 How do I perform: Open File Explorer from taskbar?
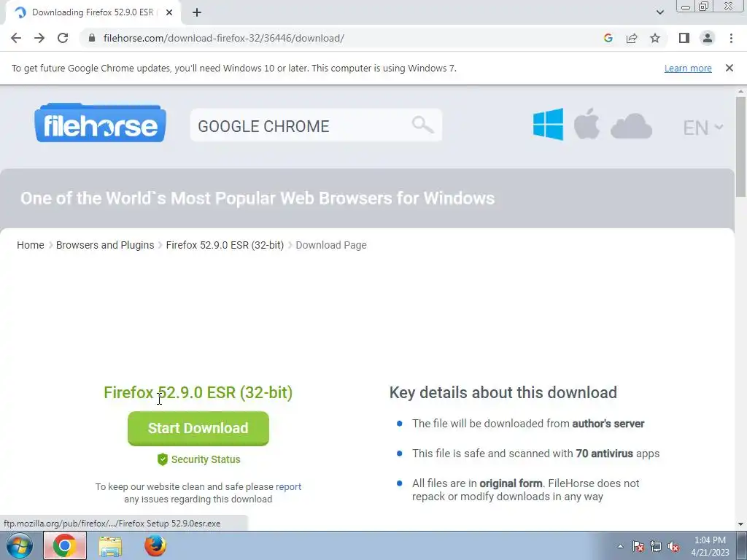[110, 545]
